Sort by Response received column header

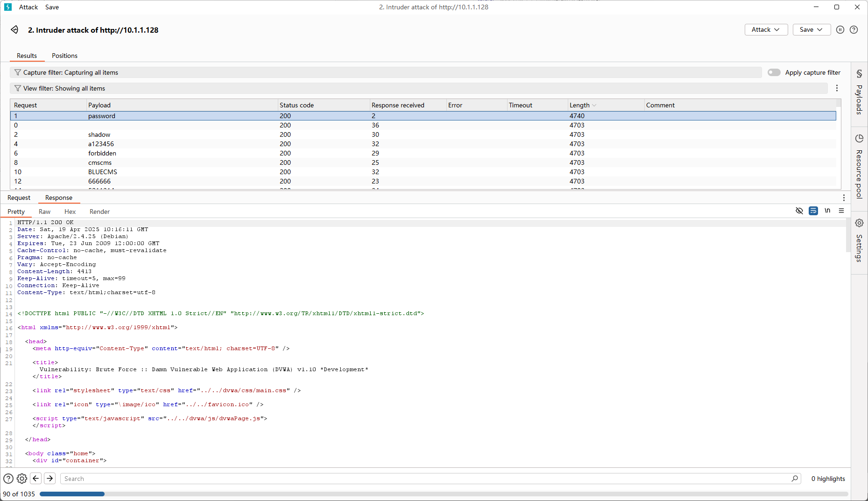(x=408, y=105)
